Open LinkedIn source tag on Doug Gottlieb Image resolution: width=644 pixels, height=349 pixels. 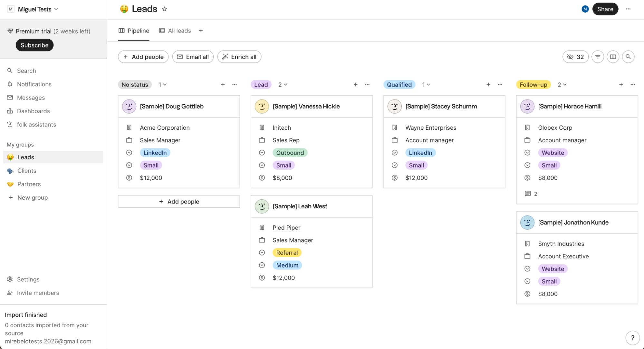pyautogui.click(x=155, y=153)
